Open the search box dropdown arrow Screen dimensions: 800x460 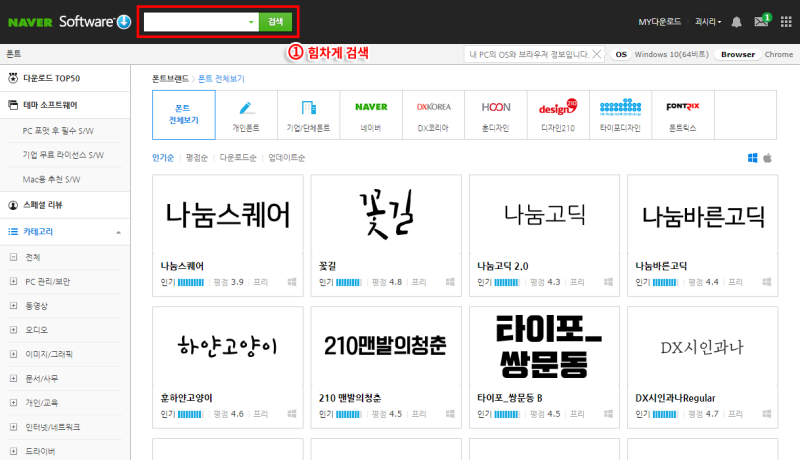251,22
